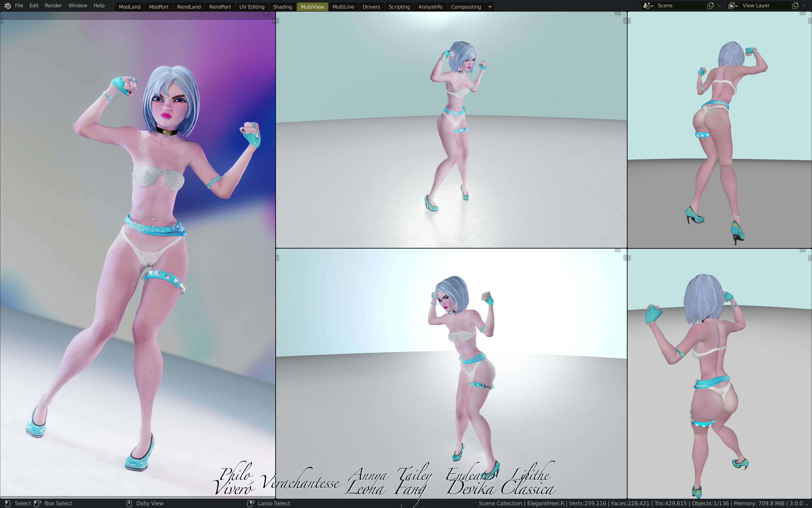This screenshot has height=508, width=812.
Task: Click the Blender logo icon
Action: (7, 6)
